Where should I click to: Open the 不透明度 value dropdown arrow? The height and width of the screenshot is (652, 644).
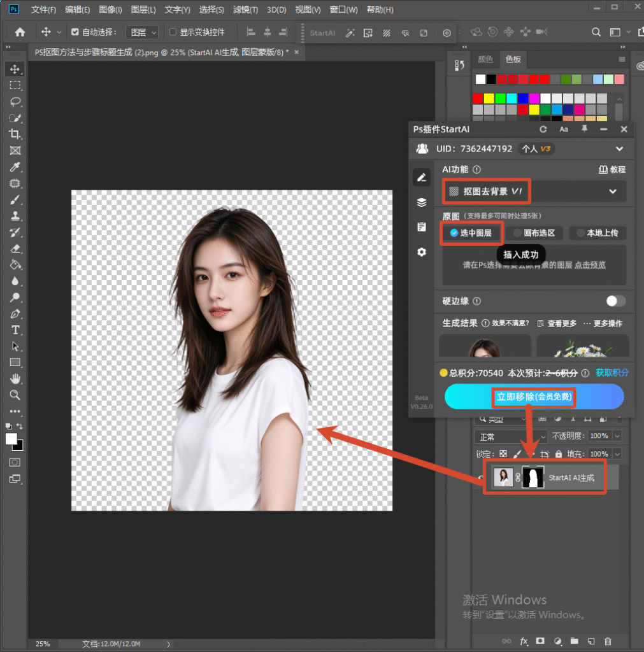(x=617, y=436)
